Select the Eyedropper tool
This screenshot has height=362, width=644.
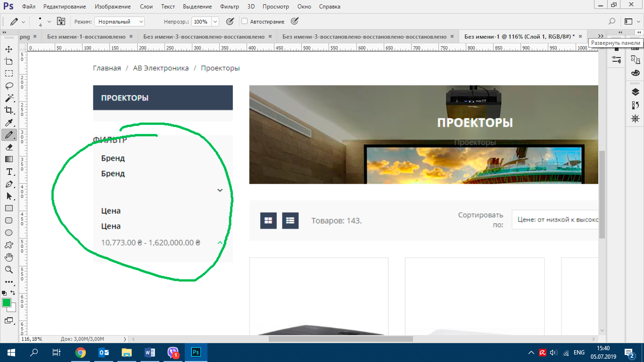click(8, 123)
